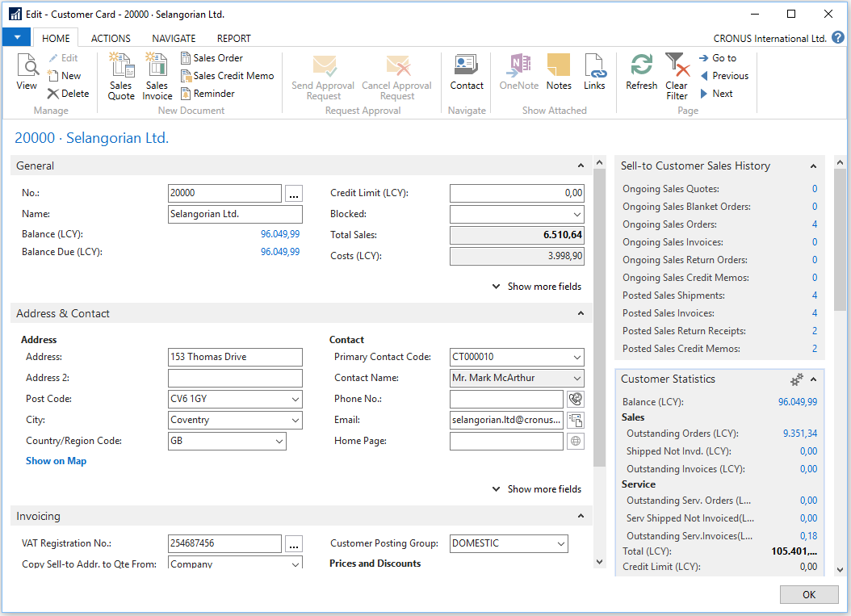Create a New customer record
Image resolution: width=851 pixels, height=616 pixels.
[x=65, y=75]
